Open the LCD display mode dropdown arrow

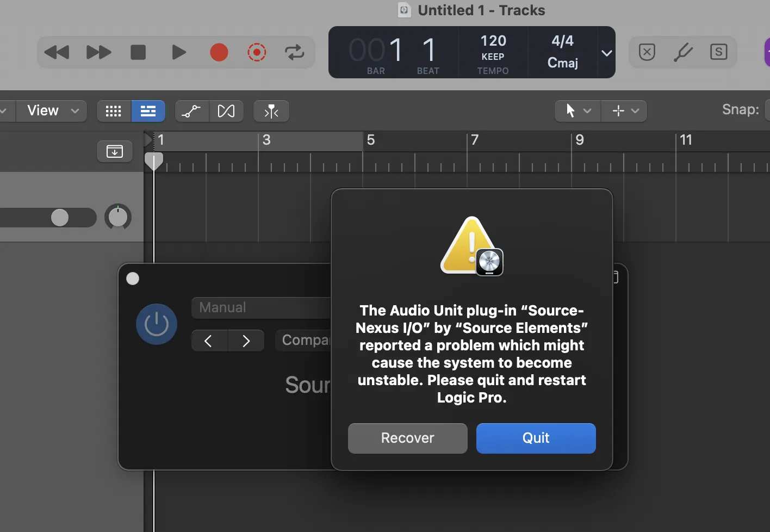tap(607, 53)
